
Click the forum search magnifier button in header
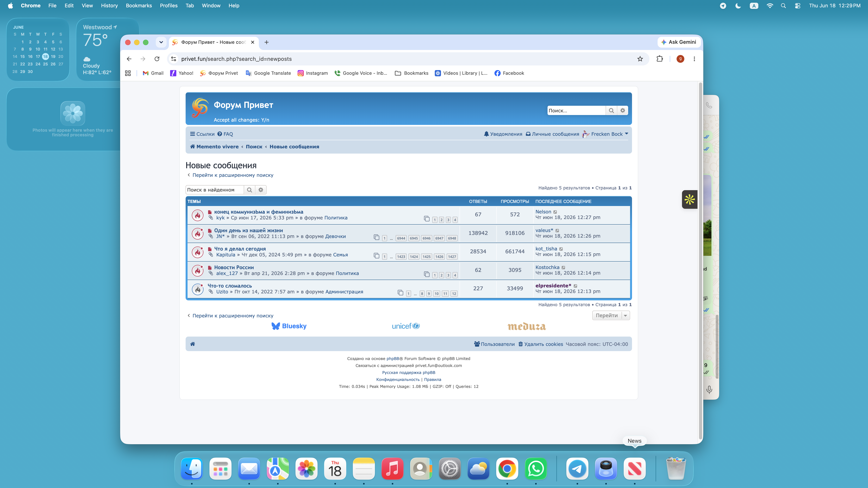pyautogui.click(x=611, y=110)
